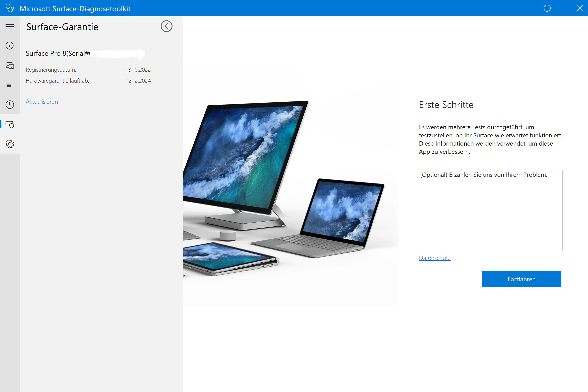The height and width of the screenshot is (392, 588).
Task: Click the stethoscope app icon in title bar
Action: 10,8
